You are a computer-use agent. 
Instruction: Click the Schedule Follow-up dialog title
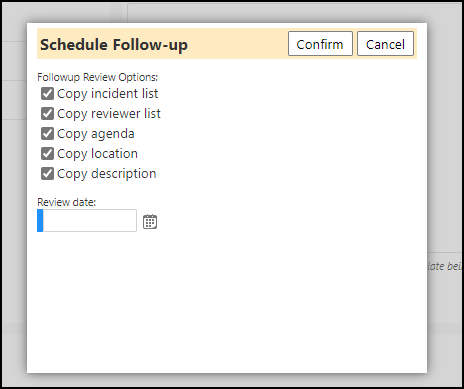(x=114, y=45)
